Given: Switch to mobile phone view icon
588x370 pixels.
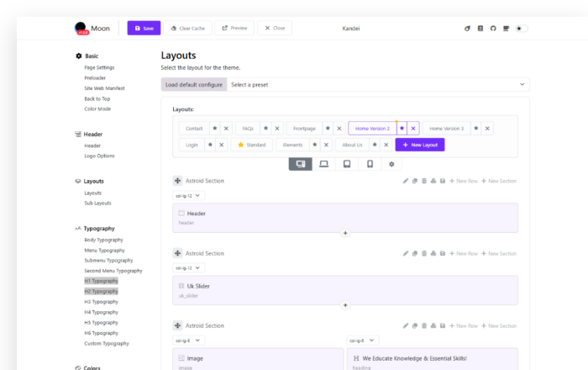Looking at the screenshot, I should pos(370,164).
